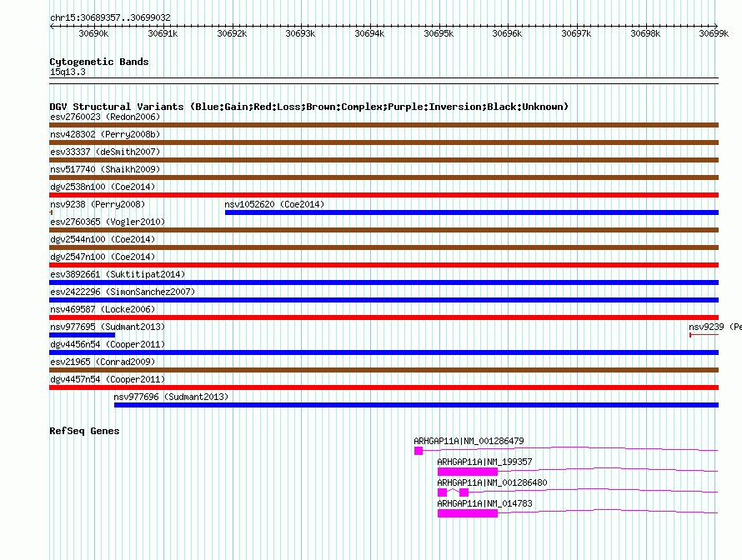Viewport: 742px width, 560px height.
Task: Click the brown bar under esv2760365
Action: pyautogui.click(x=384, y=230)
